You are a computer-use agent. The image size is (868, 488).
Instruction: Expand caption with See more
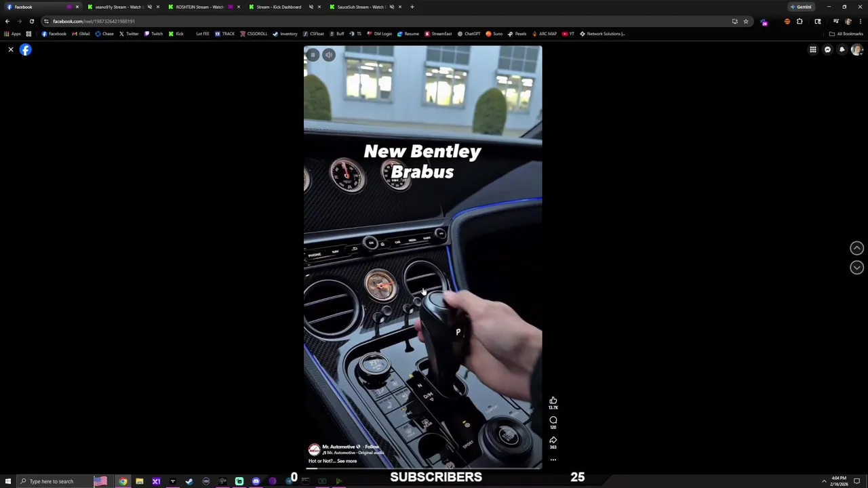pyautogui.click(x=347, y=461)
